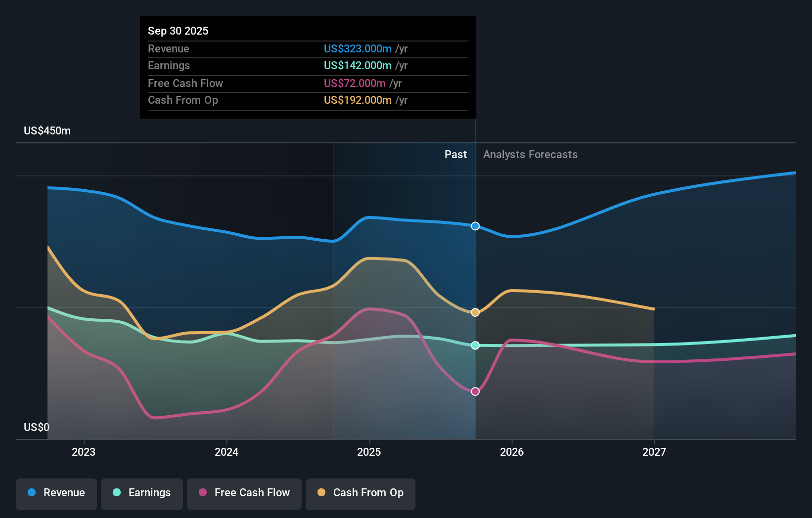The image size is (812, 518).
Task: Switch to the Past view
Action: click(455, 154)
